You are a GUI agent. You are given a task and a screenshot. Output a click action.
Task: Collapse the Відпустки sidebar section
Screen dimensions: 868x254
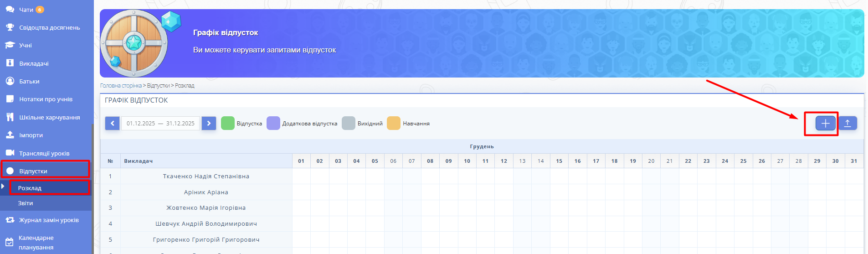coord(33,171)
